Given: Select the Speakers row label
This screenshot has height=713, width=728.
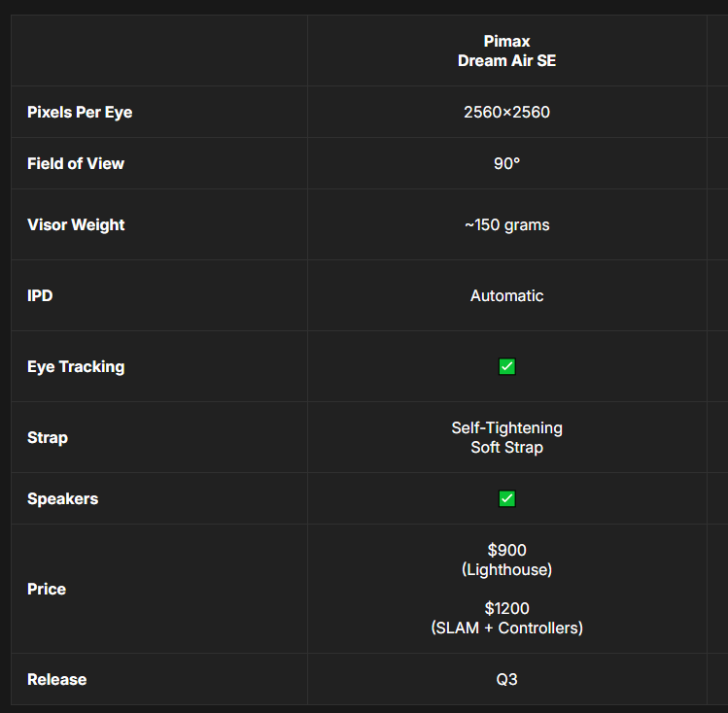Looking at the screenshot, I should coord(63,499).
